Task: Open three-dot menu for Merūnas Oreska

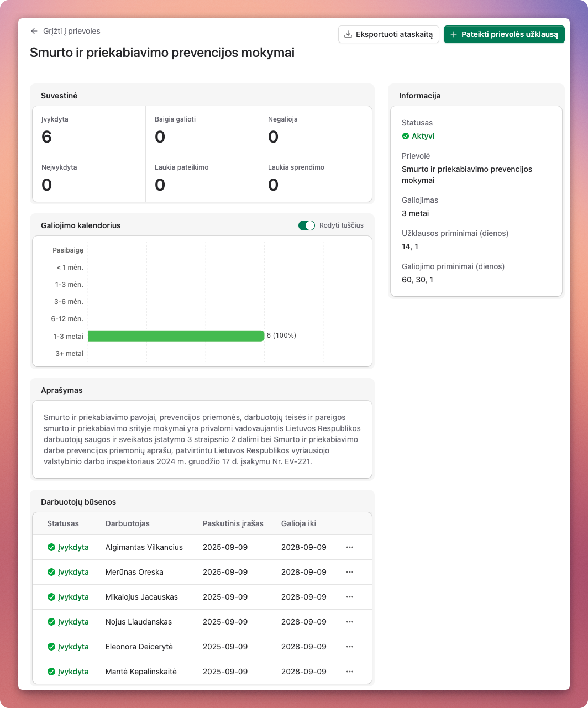Action: [x=349, y=572]
